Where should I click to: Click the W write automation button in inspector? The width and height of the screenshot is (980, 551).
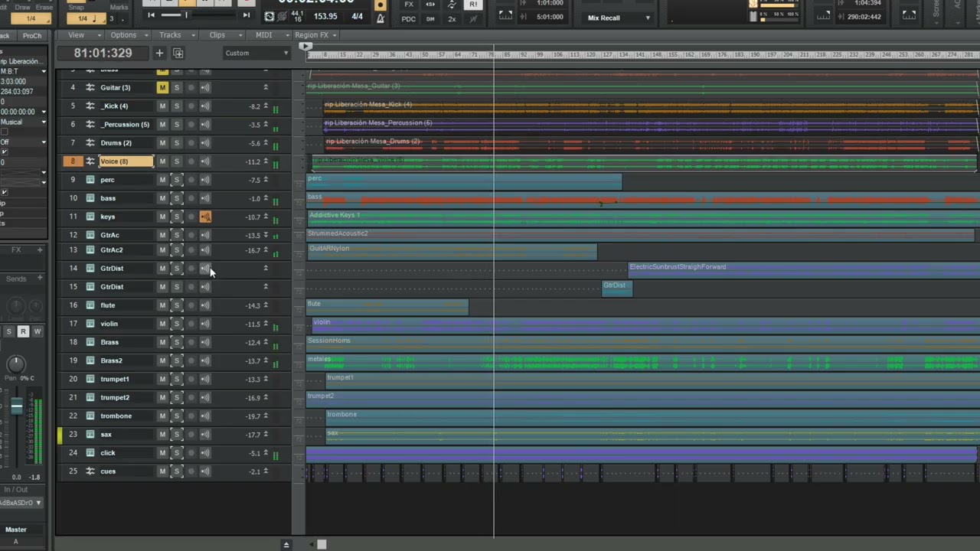37,331
